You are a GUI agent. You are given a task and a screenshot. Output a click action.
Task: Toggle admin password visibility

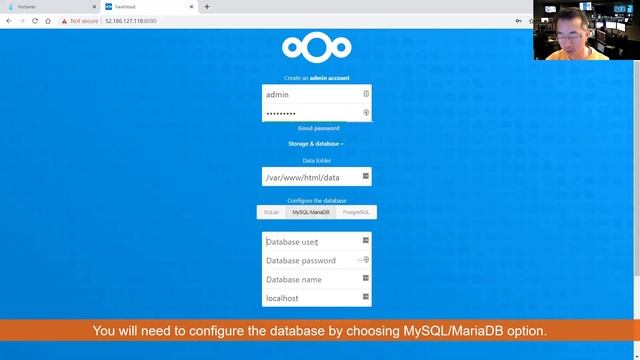pos(366,112)
